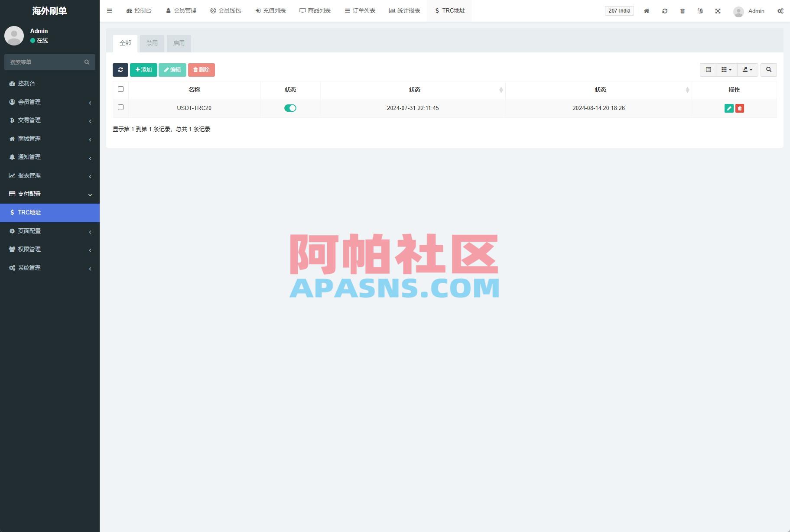The width and height of the screenshot is (790, 532).
Task: Open the 订单列表 menu item
Action: tap(360, 10)
